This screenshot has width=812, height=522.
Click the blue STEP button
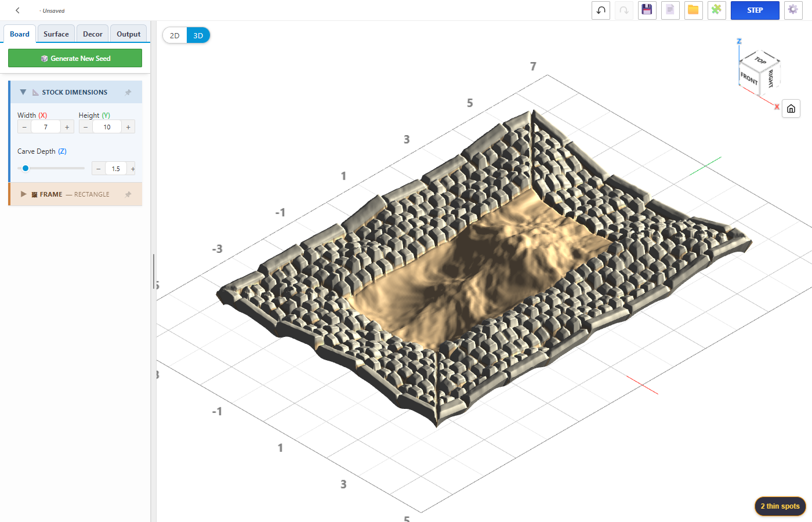pyautogui.click(x=755, y=10)
